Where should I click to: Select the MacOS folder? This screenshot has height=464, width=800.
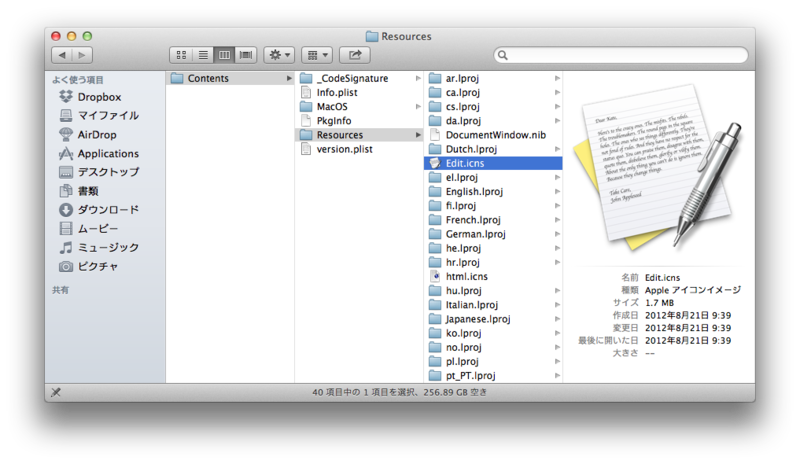tap(360, 106)
